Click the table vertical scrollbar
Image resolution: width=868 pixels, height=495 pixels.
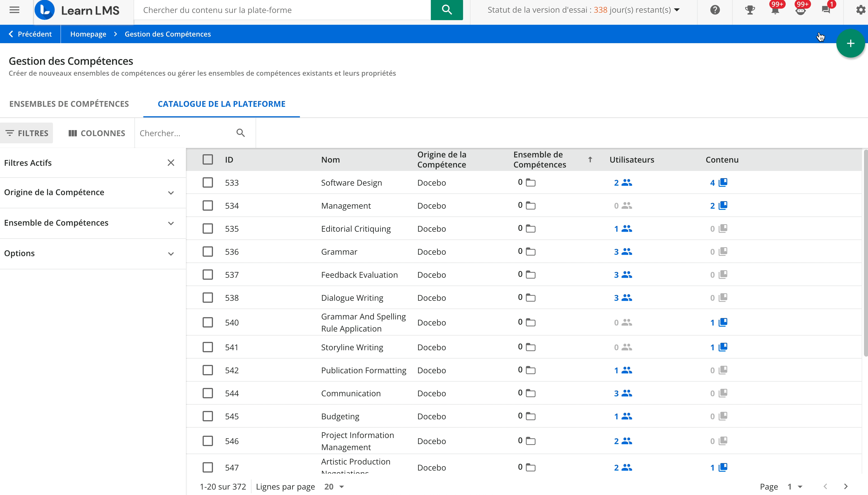coord(865,253)
